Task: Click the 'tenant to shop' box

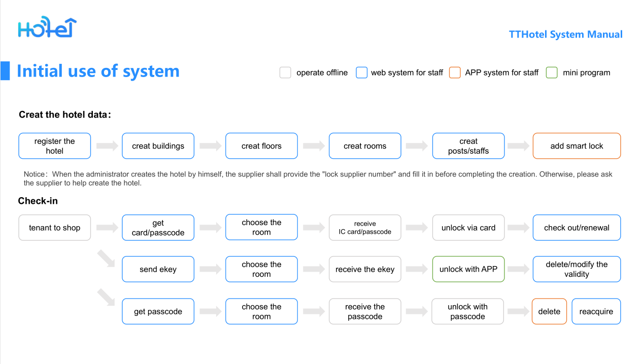Action: click(55, 228)
